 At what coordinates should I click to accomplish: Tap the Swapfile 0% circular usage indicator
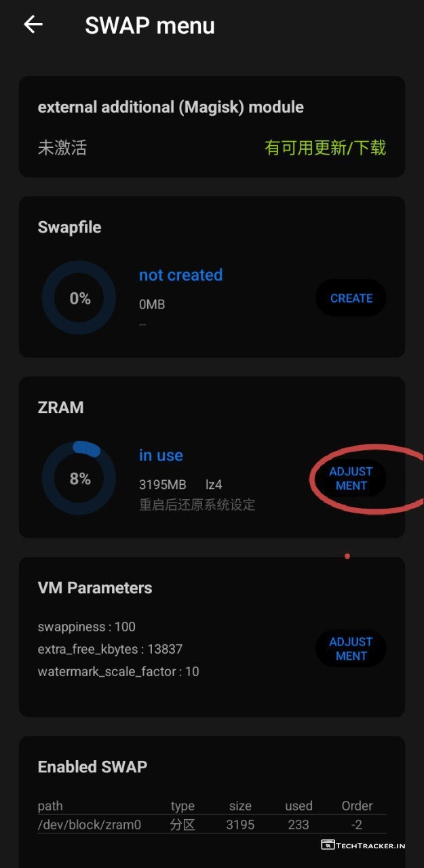pyautogui.click(x=79, y=298)
